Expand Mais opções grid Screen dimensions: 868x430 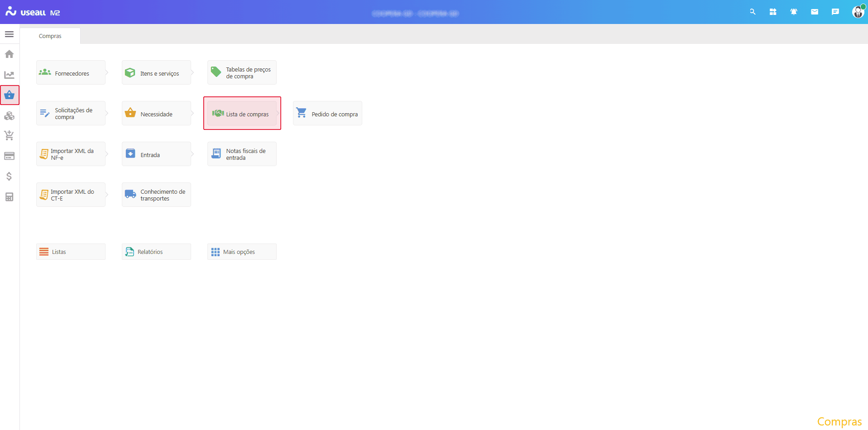(242, 252)
